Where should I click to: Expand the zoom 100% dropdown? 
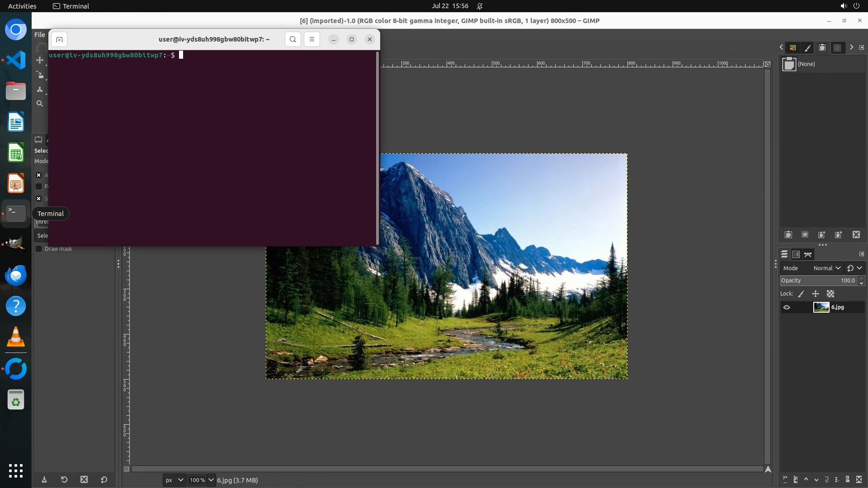[x=211, y=480]
